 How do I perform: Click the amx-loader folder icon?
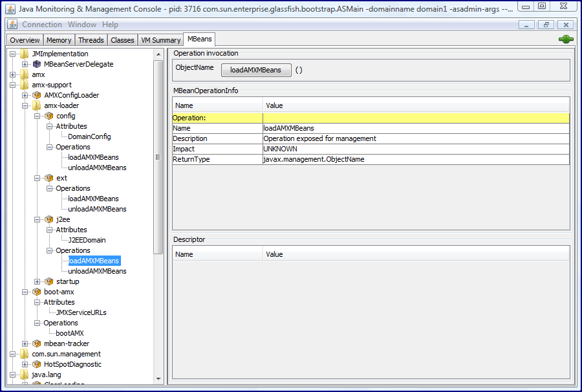pyautogui.click(x=36, y=105)
